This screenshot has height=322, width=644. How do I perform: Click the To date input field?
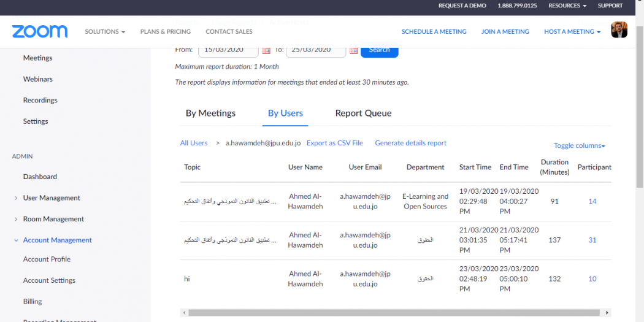(x=316, y=50)
